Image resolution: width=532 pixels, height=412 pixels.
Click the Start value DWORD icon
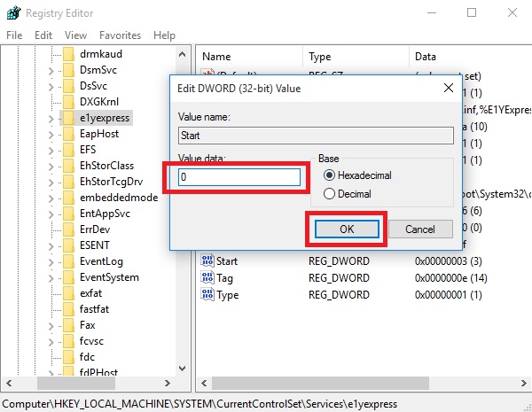coord(207,260)
